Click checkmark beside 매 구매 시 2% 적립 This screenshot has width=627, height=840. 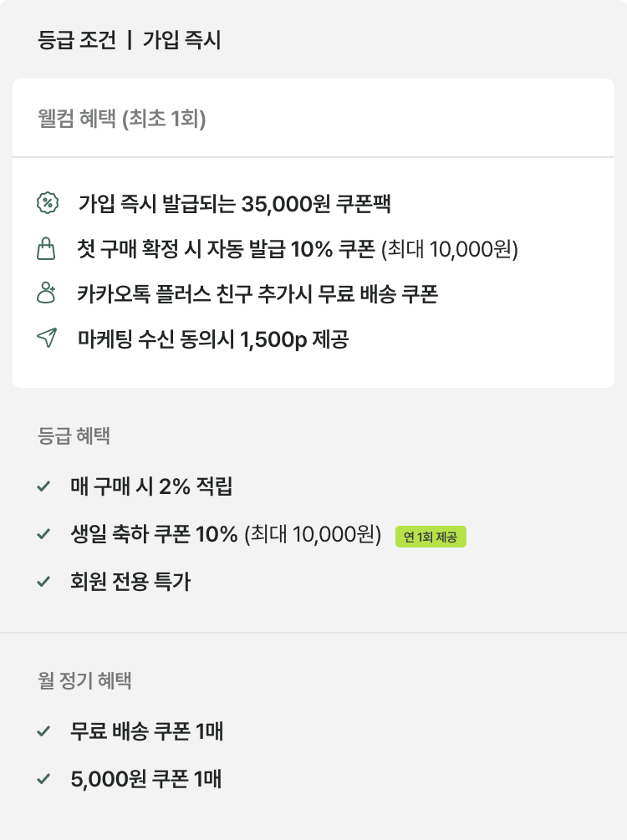click(x=44, y=486)
